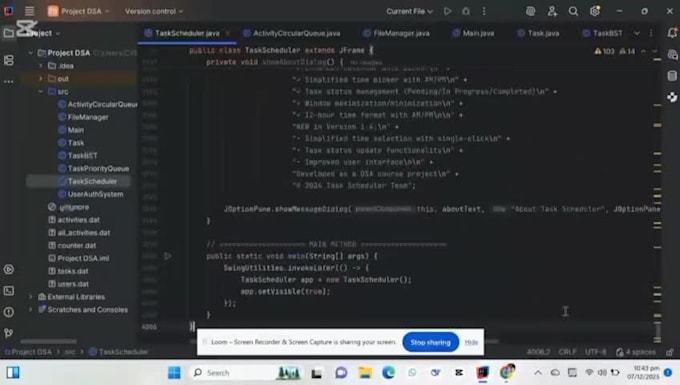Select .gitignore file in tree

coord(69,207)
